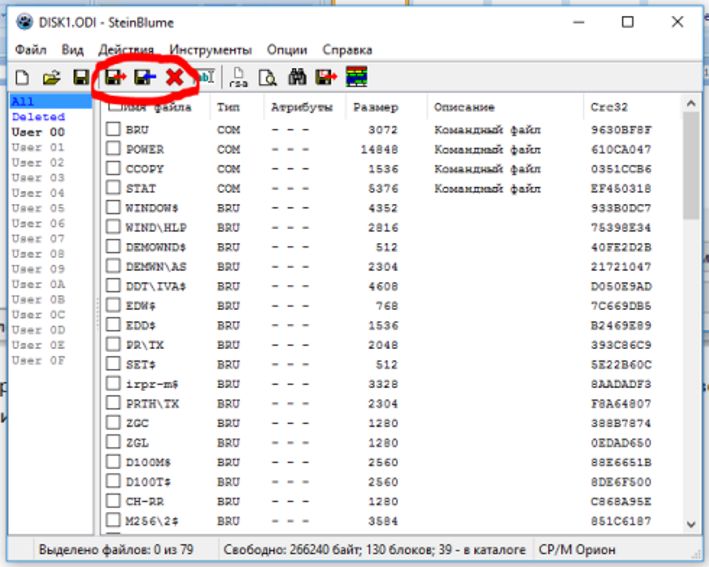Click the vertical scrollbar thumb

pyautogui.click(x=691, y=165)
